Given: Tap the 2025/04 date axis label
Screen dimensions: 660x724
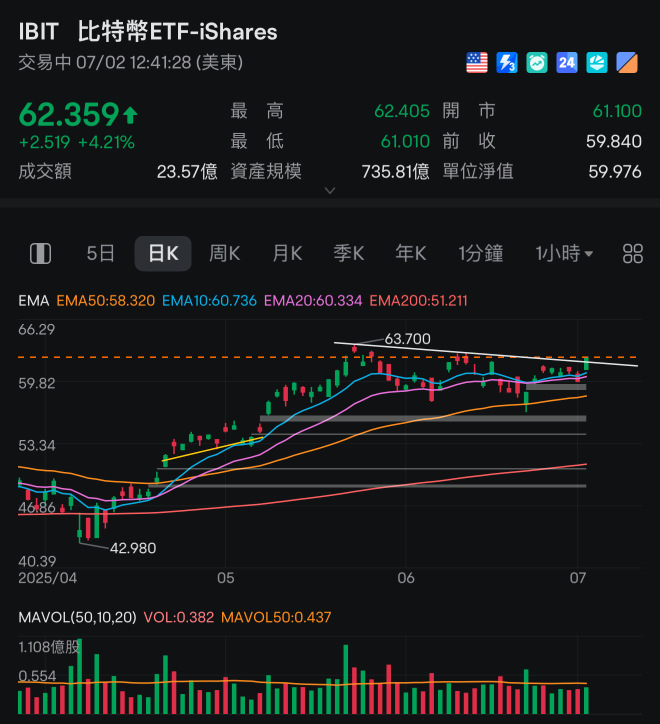Looking at the screenshot, I should (x=48, y=578).
